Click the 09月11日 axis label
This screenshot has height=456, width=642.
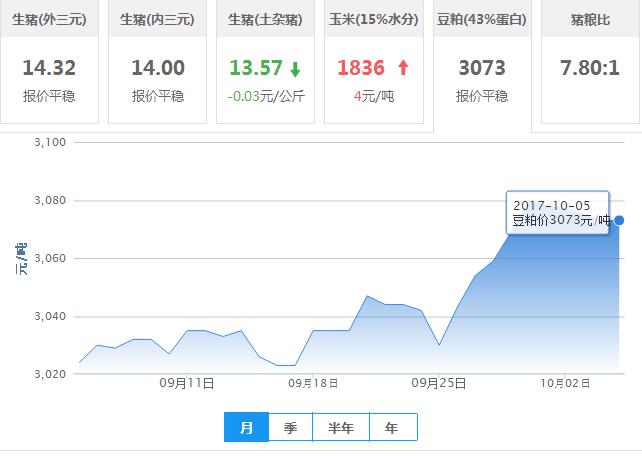(x=187, y=384)
